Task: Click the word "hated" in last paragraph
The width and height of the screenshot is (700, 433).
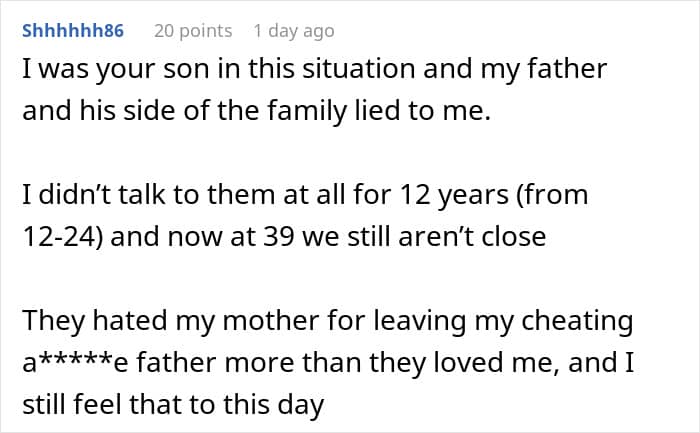Action: click(x=141, y=321)
